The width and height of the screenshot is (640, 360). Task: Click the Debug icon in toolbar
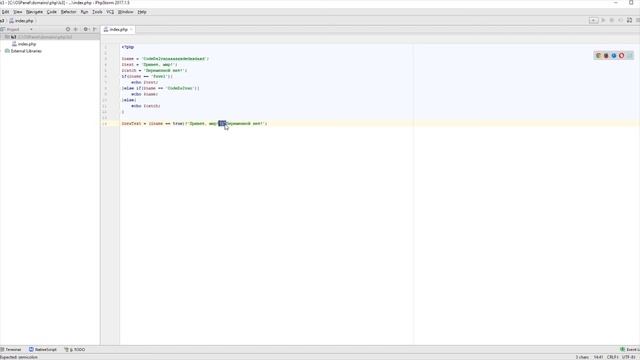coord(612,20)
